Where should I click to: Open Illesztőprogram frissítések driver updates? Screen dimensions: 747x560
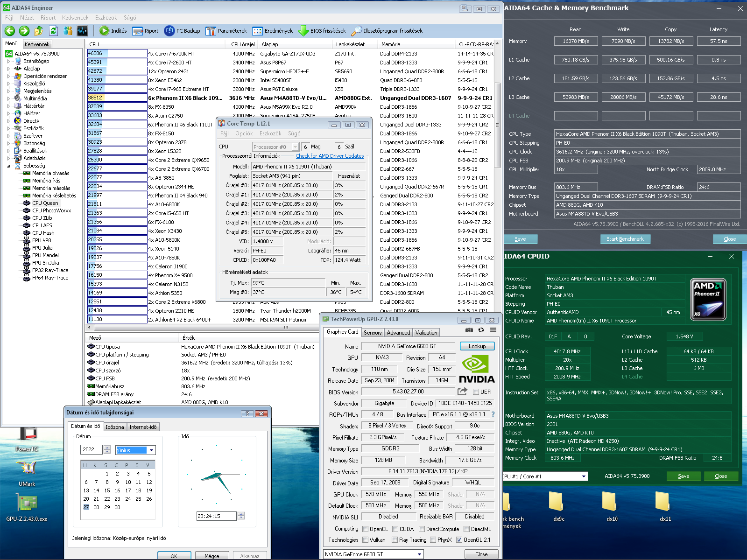tap(387, 31)
